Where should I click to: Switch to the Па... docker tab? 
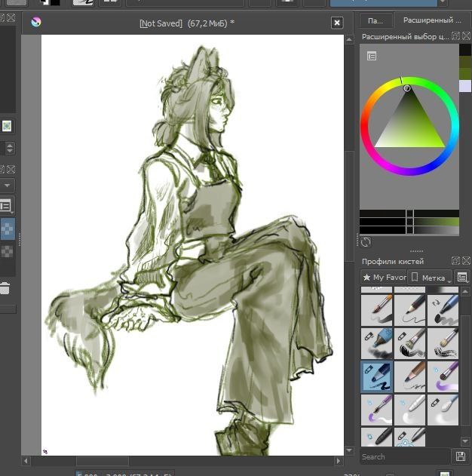point(375,20)
